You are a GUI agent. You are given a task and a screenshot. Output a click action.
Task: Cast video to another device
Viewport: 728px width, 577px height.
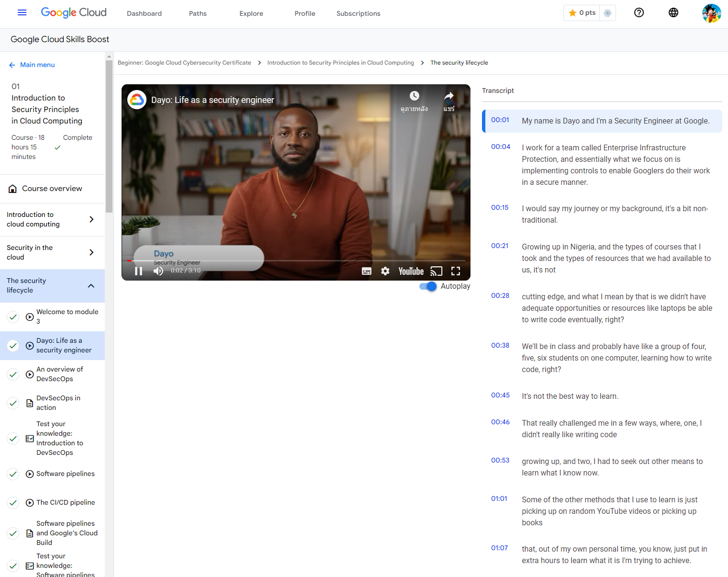click(x=436, y=272)
